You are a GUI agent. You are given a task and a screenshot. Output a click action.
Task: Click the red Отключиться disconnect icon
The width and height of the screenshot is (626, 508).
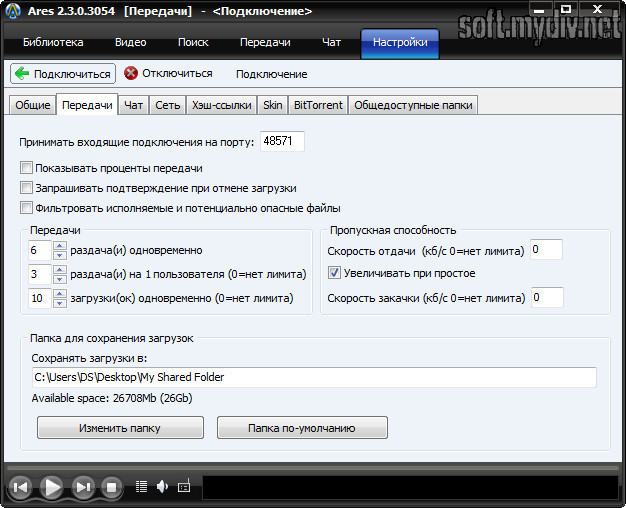pos(131,73)
